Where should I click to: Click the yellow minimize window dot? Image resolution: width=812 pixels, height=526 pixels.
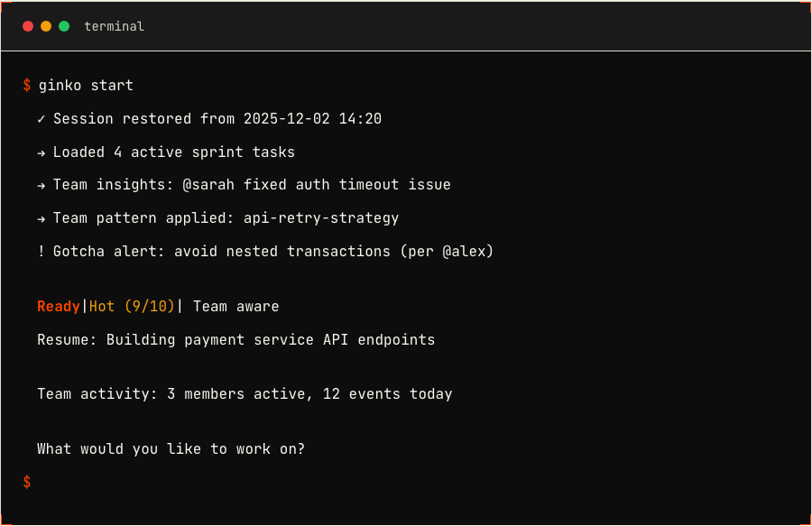click(46, 26)
